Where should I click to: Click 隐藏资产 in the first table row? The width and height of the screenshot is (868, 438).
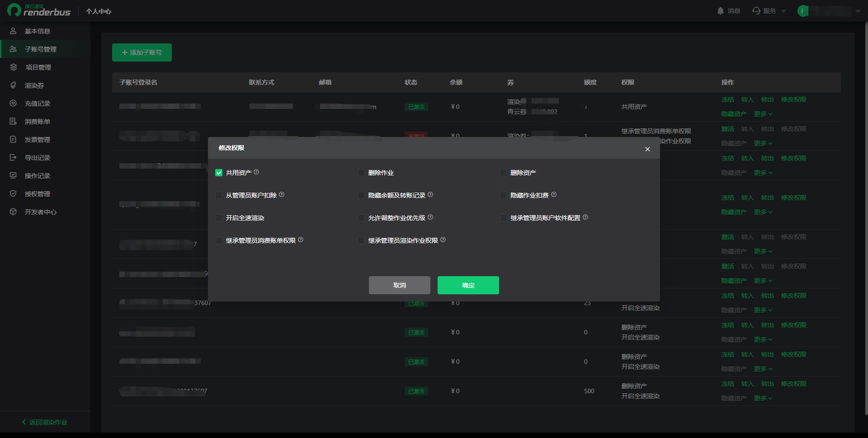click(734, 114)
